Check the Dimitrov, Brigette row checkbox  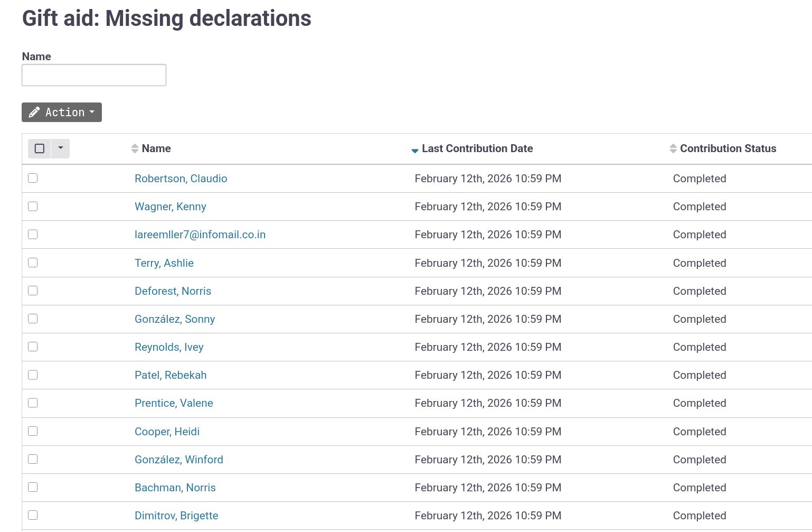(33, 515)
